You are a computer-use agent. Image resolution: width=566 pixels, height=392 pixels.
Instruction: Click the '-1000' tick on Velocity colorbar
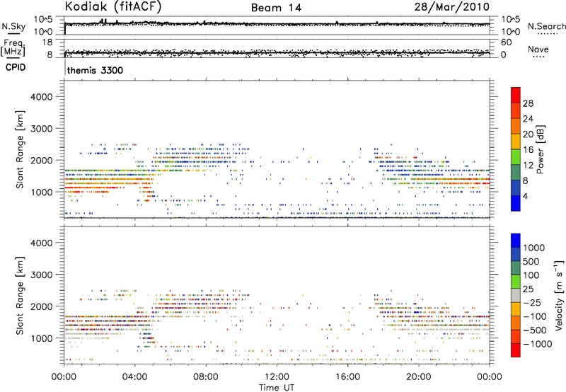pyautogui.click(x=537, y=344)
